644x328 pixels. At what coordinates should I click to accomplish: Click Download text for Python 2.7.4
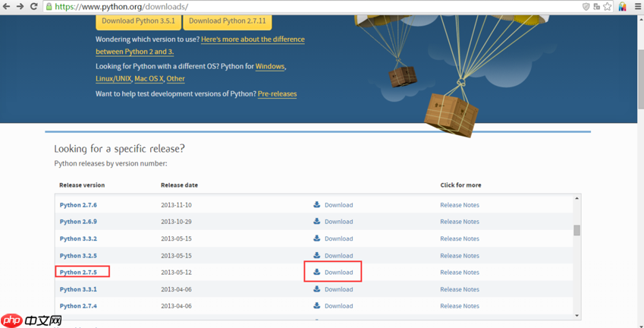point(338,306)
